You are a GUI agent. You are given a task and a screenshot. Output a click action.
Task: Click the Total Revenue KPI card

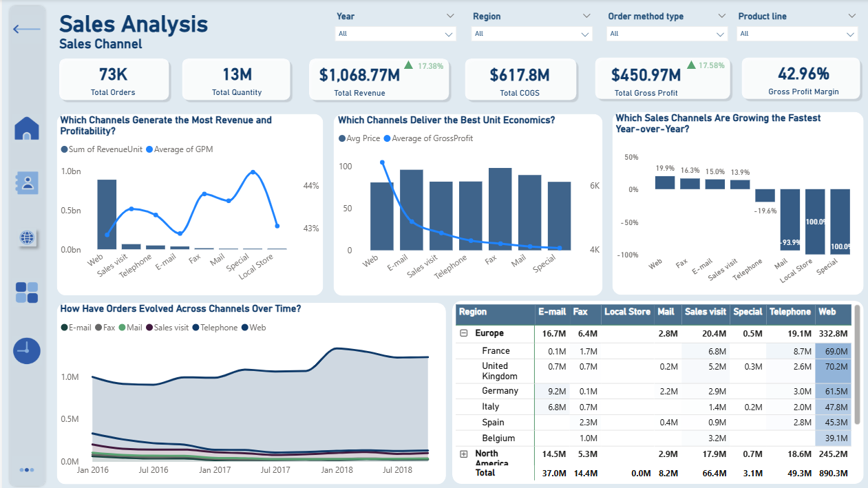(x=379, y=79)
